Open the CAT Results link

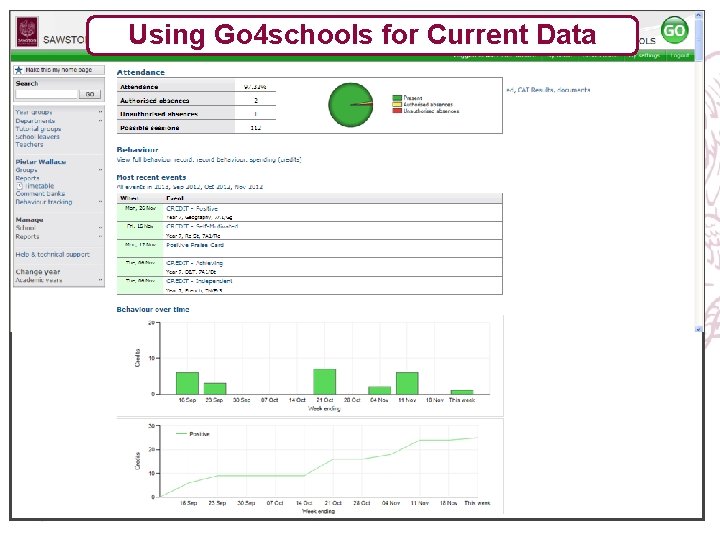click(x=536, y=90)
